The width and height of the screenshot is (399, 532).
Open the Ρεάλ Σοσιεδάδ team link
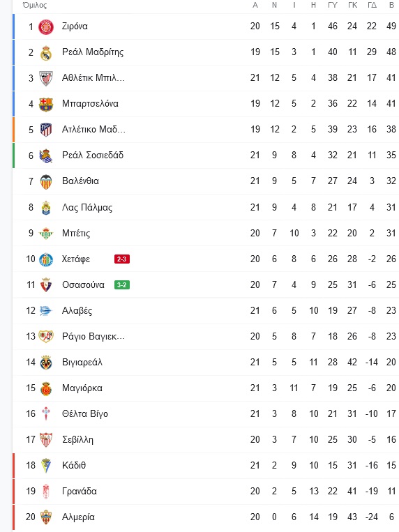pyautogui.click(x=92, y=155)
